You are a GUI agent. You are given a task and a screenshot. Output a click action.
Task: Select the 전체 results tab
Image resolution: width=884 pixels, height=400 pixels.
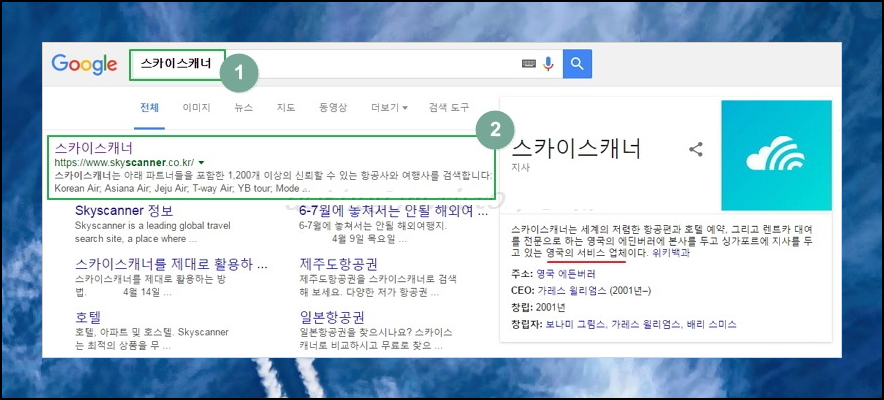[x=149, y=107]
